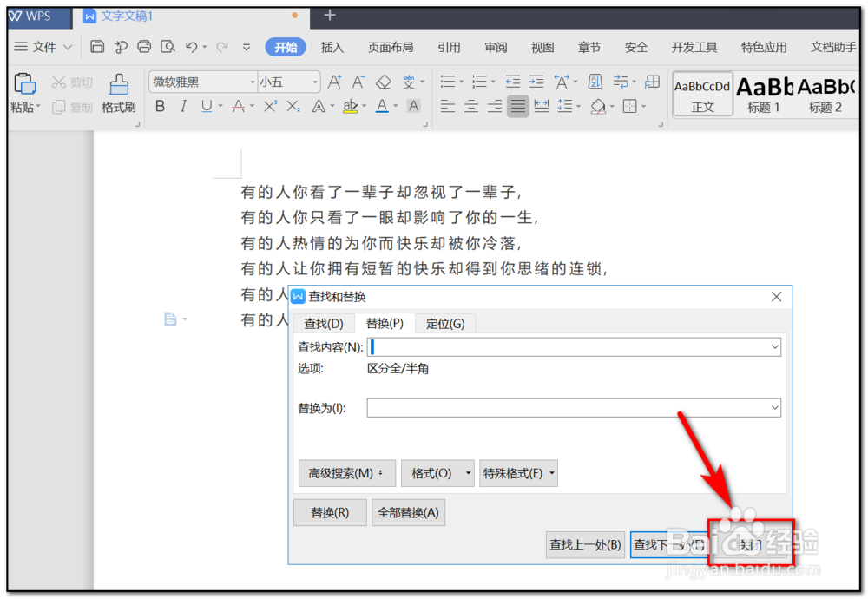Click the Paste clipboard icon
Viewport: 868px width, 599px height.
25,84
